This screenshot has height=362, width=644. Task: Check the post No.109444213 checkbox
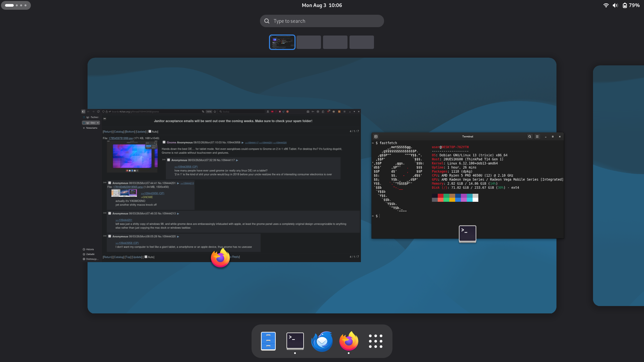tap(110, 213)
